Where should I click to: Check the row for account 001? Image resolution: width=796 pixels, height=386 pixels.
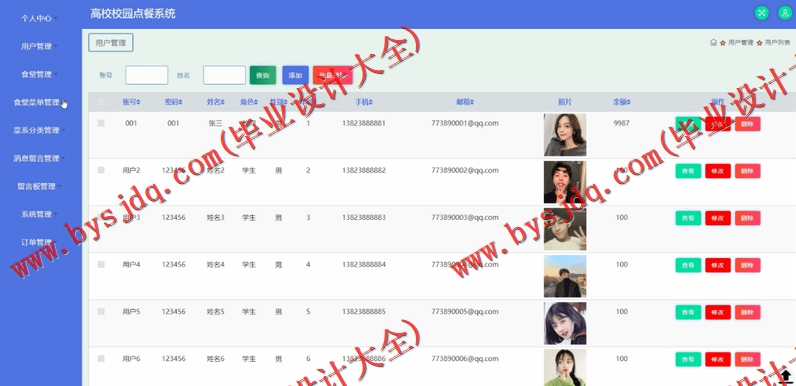pyautogui.click(x=101, y=123)
